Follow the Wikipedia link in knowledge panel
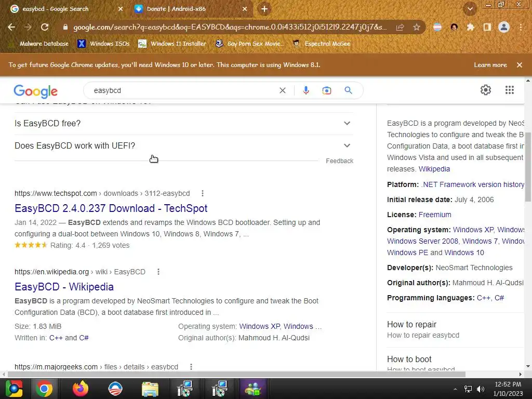 point(434,169)
